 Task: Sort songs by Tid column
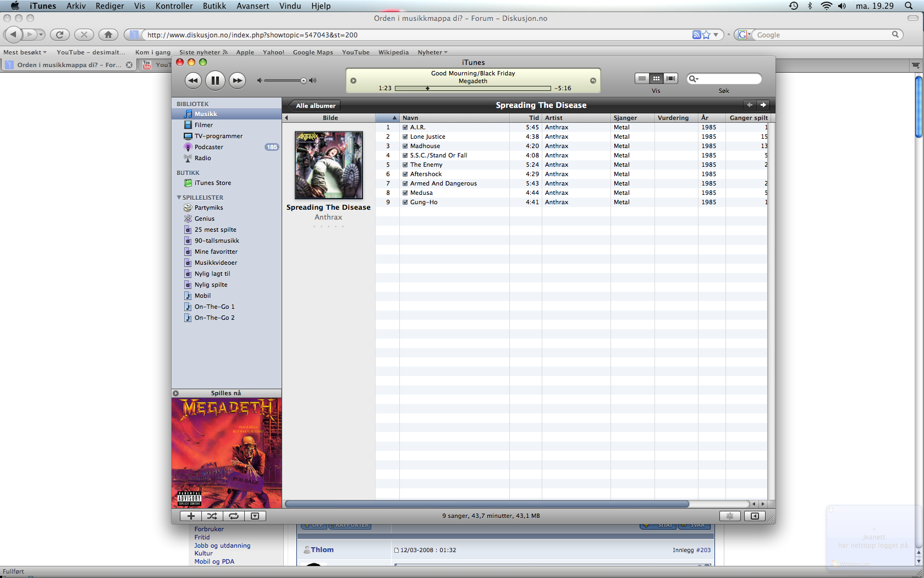click(526, 118)
